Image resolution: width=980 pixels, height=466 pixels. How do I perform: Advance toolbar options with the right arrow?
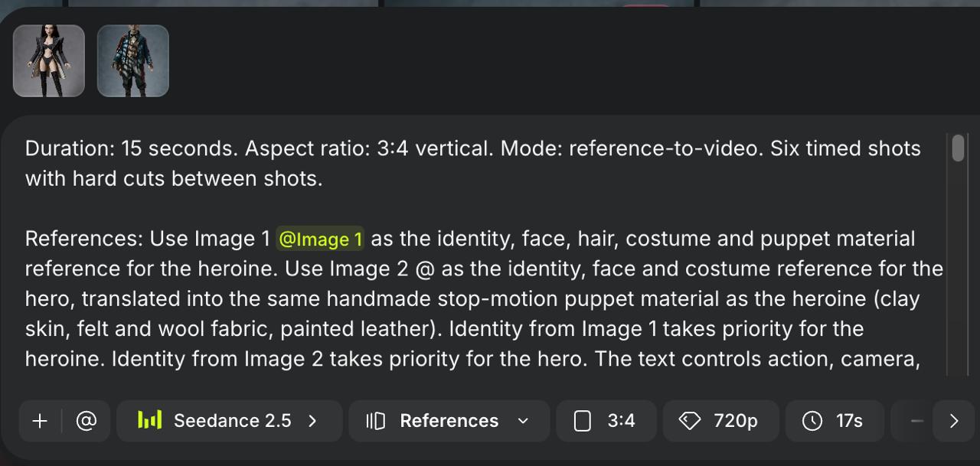(x=953, y=421)
